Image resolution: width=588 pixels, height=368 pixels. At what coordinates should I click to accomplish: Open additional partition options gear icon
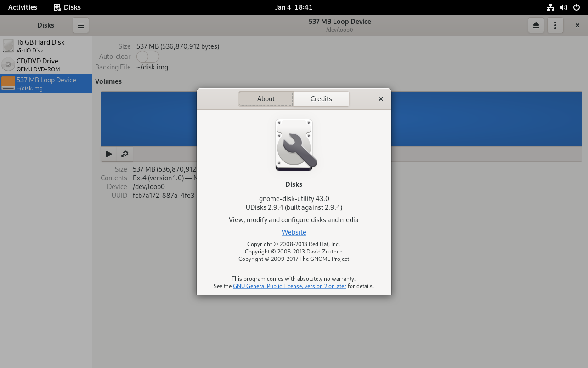(x=124, y=154)
